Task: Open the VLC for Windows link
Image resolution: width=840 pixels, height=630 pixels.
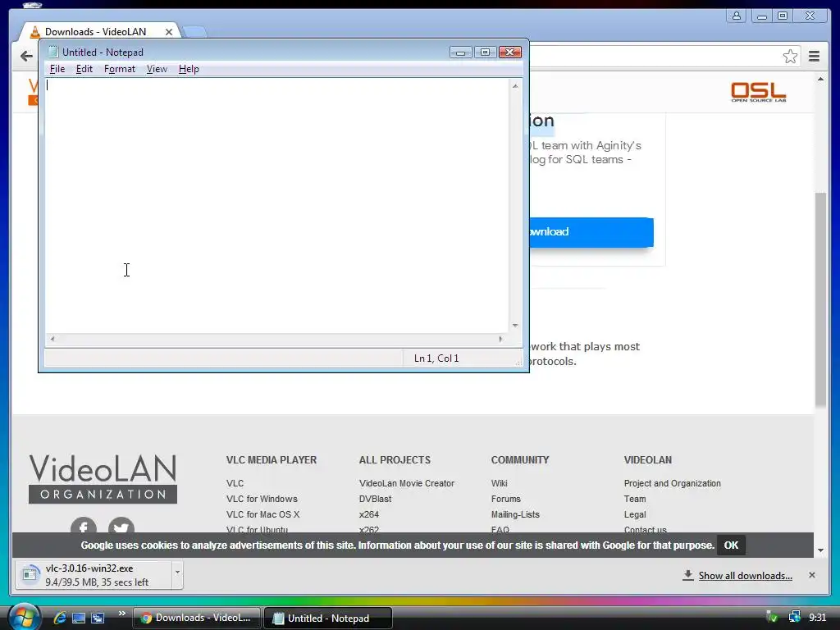Action: (262, 499)
